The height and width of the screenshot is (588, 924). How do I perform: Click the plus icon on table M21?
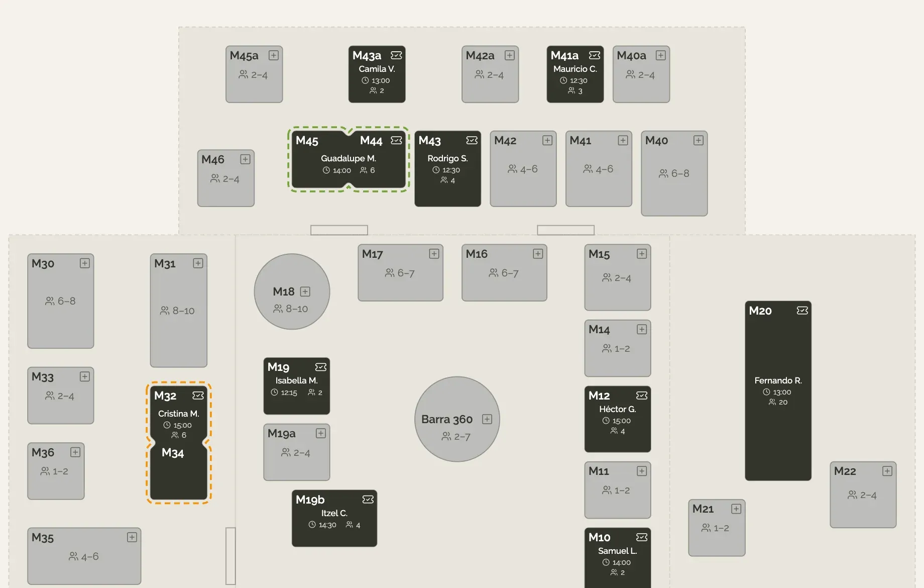coord(736,509)
